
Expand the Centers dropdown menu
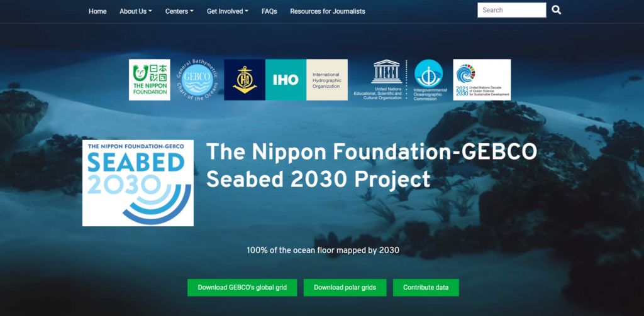tap(179, 11)
